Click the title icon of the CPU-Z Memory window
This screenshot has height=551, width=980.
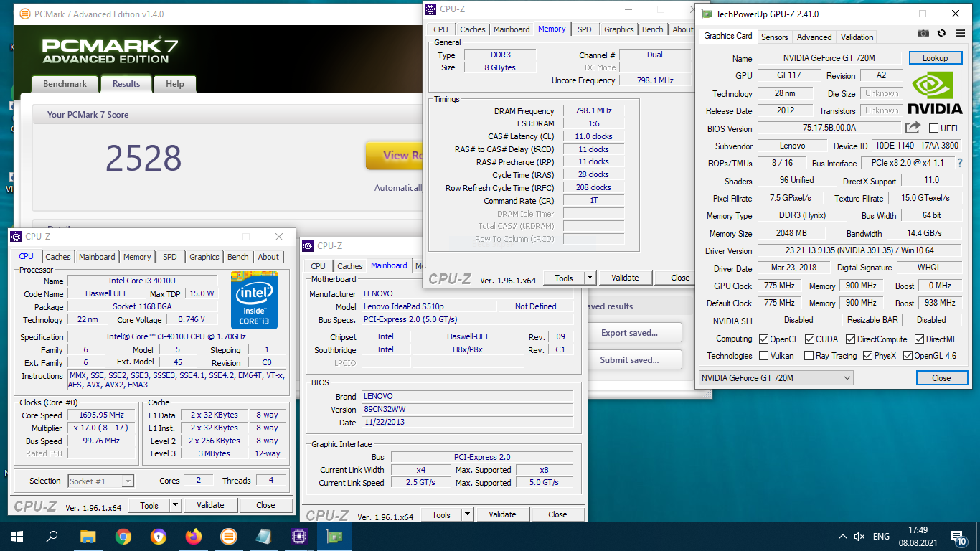pos(430,9)
